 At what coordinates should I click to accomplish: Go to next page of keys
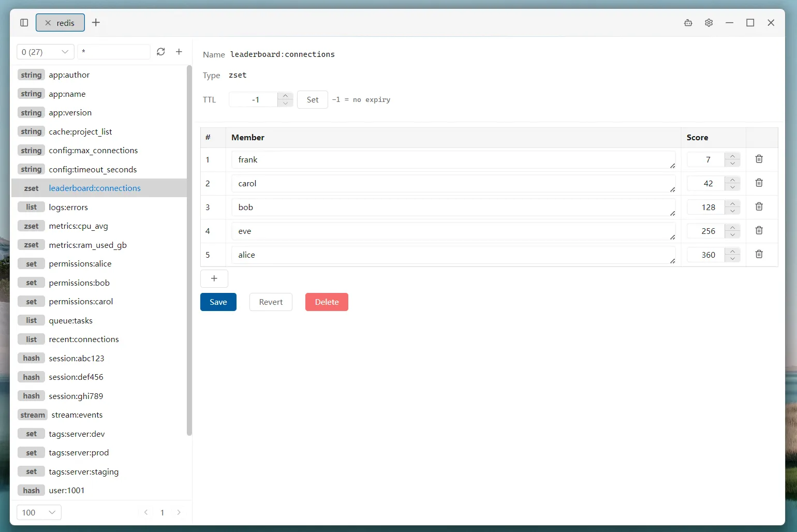point(179,512)
